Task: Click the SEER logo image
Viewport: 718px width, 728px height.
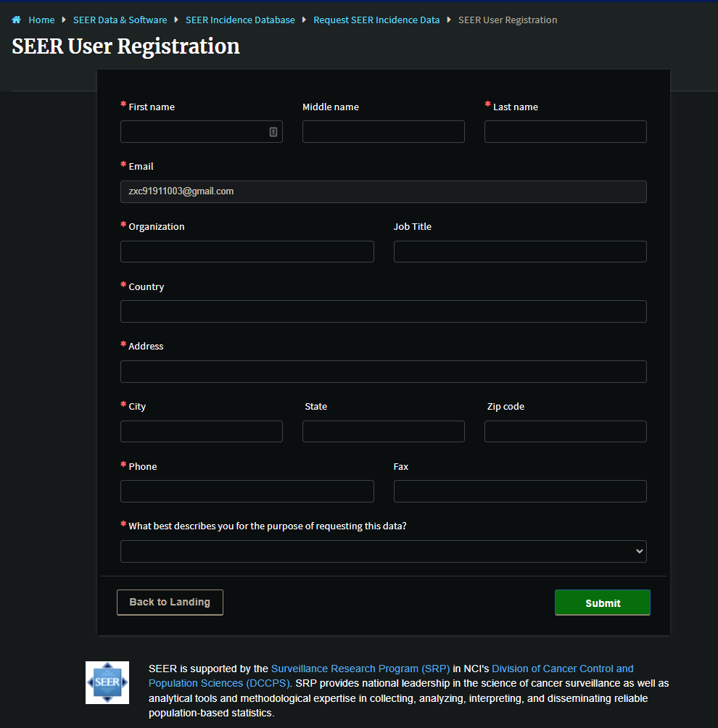Action: click(107, 682)
